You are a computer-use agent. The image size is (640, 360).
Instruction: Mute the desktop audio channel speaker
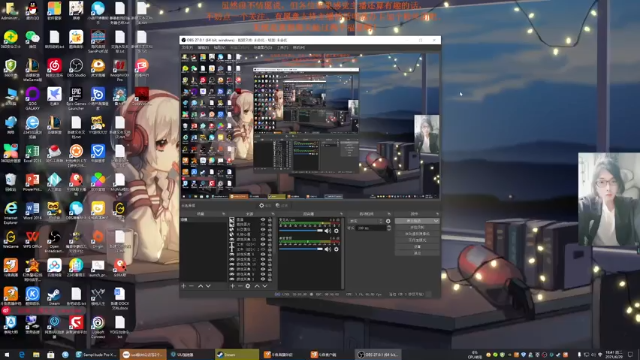coord(327,249)
